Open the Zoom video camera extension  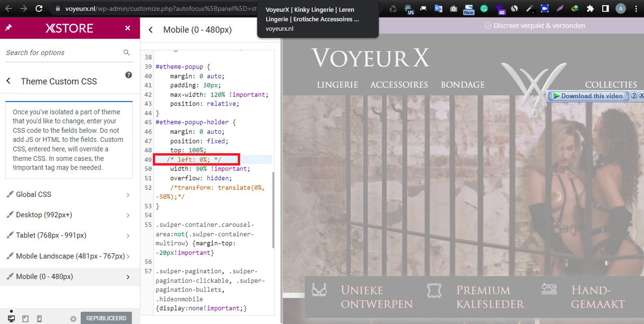pyautogui.click(x=545, y=9)
